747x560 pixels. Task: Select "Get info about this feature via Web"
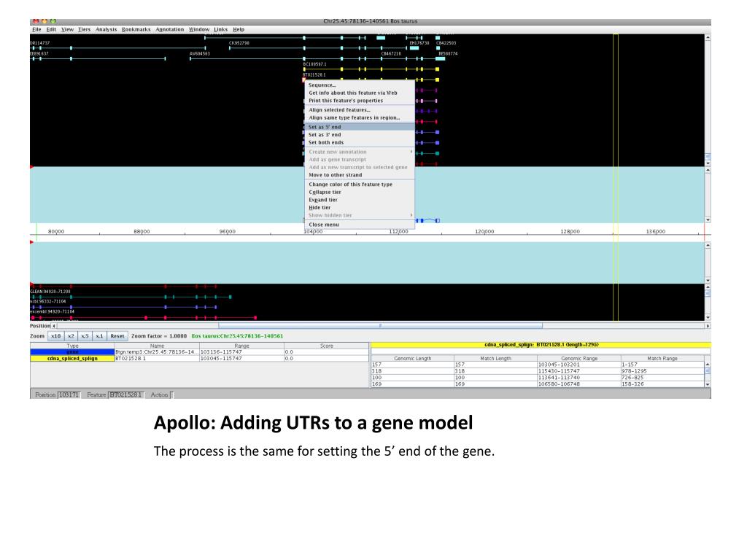[x=360, y=93]
